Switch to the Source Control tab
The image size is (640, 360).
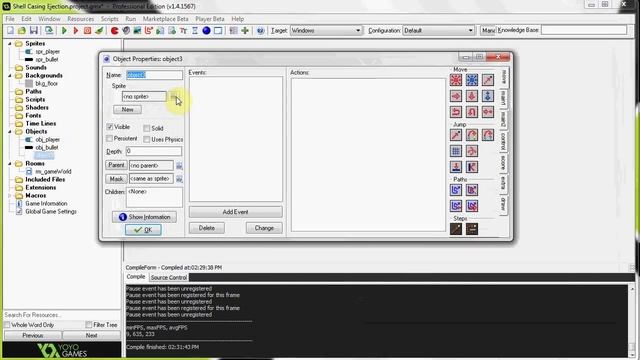[x=169, y=278]
